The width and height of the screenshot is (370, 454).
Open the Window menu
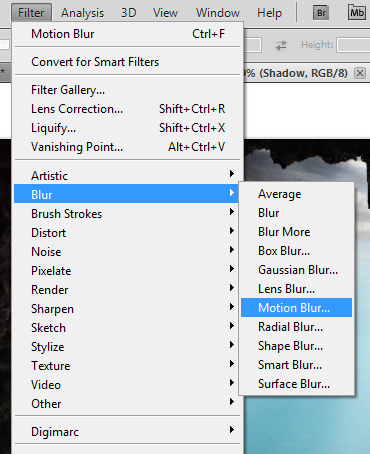218,13
